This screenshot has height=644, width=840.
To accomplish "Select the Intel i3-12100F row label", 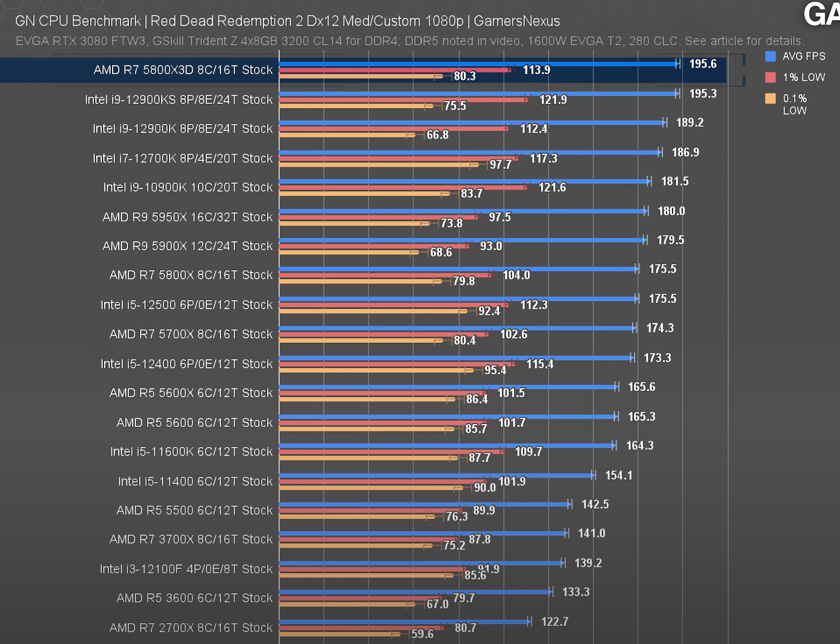I will click(x=186, y=569).
